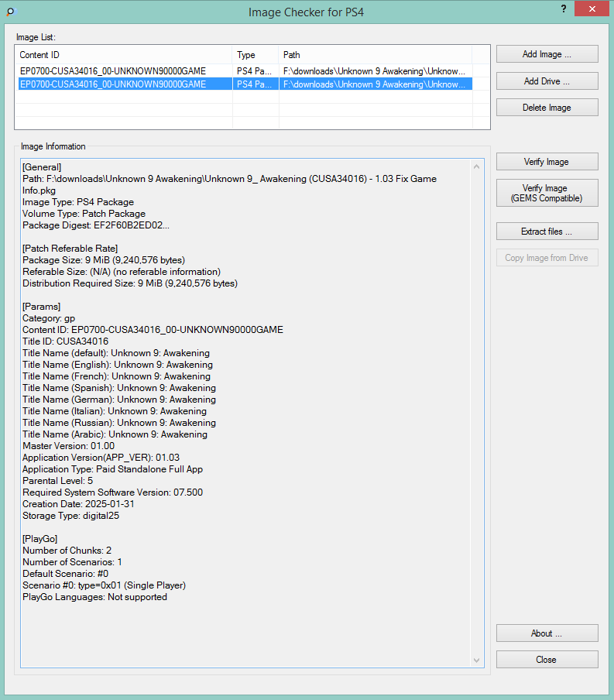Image resolution: width=614 pixels, height=700 pixels.
Task: Click the Application Version(APP_VER): 01.03 line
Action: tap(101, 458)
